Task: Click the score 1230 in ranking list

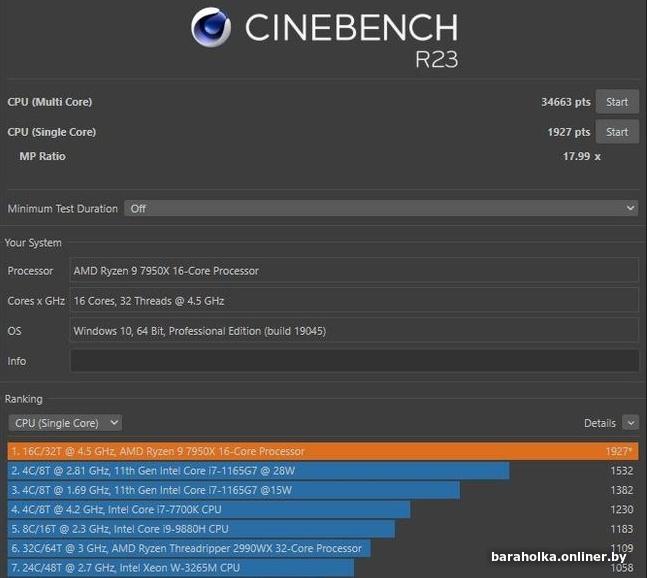Action: tap(621, 510)
